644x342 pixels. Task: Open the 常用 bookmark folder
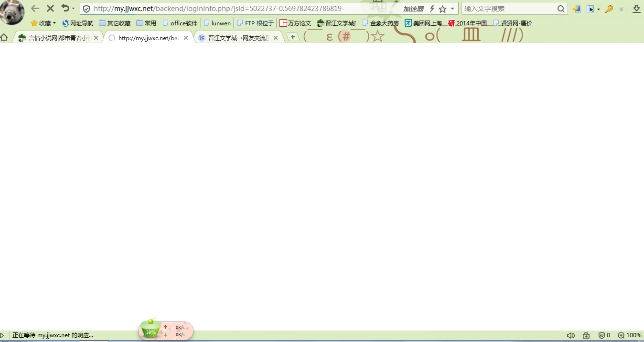(146, 23)
